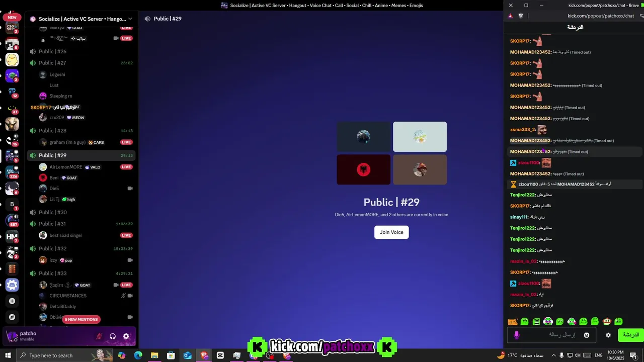Click the Brave Shields icon in Kick popout
644x362 pixels.
click(521, 16)
